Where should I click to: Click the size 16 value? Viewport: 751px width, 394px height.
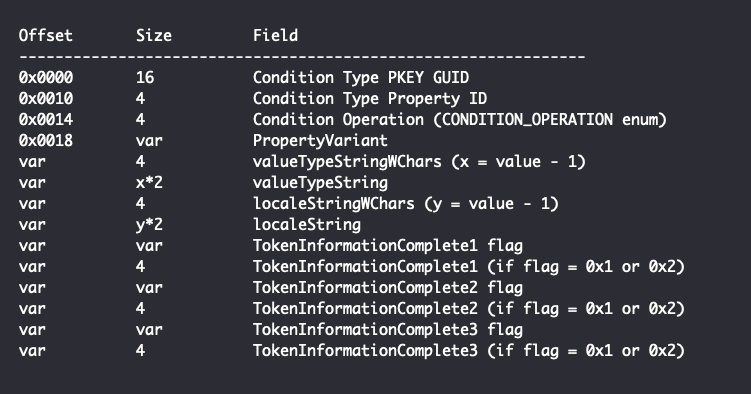145,78
